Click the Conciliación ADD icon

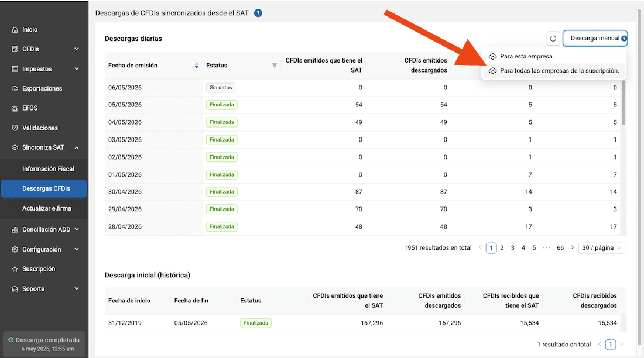pyautogui.click(x=15, y=229)
